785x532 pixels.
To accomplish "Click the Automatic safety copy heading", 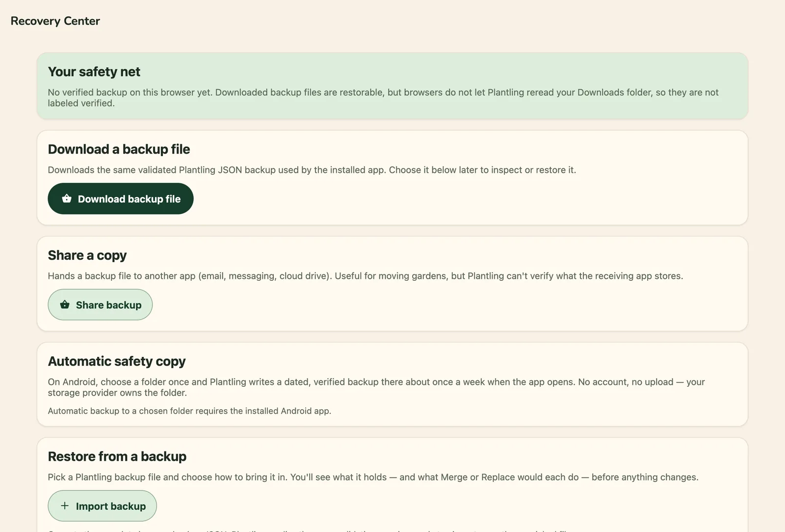I will click(x=117, y=361).
